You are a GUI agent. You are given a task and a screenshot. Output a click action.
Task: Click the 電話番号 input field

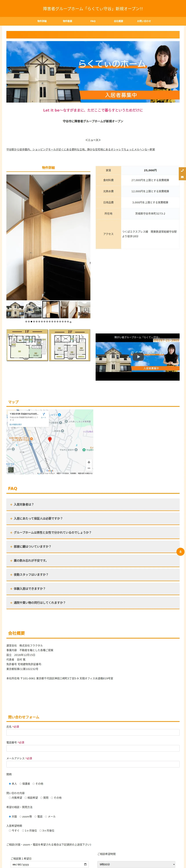93,748
